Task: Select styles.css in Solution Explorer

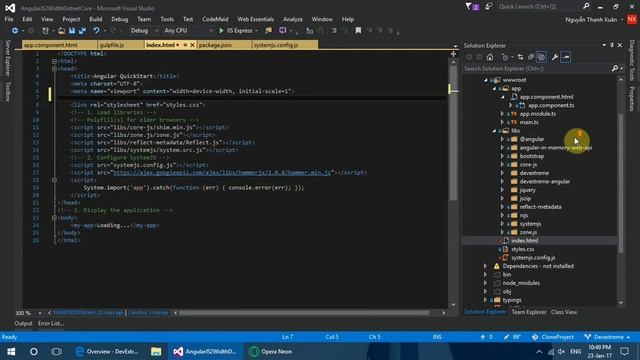Action: point(522,249)
